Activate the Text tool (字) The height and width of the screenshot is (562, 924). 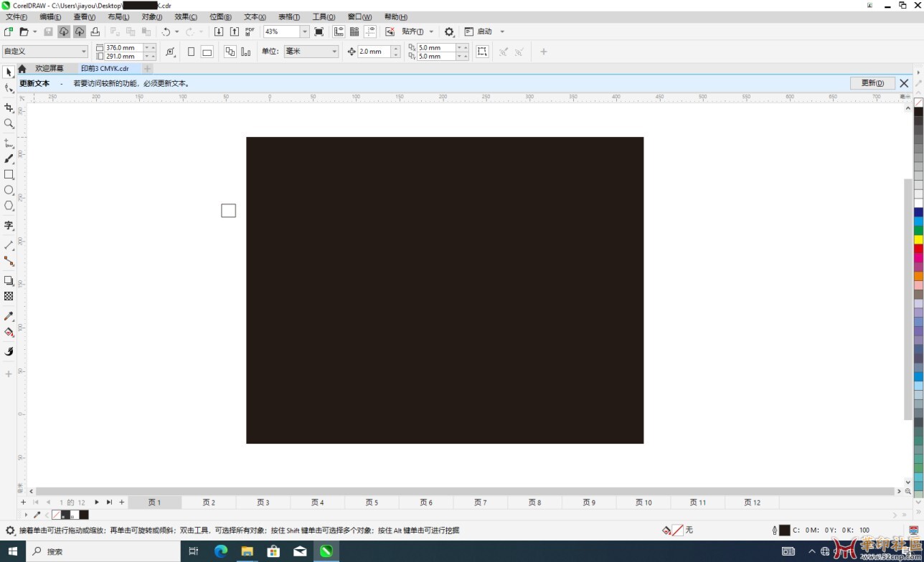point(9,226)
